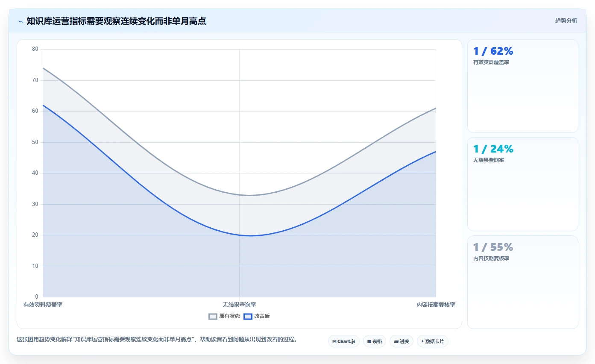Select the 数据卡片 tag chip
595x364 pixels.
(x=433, y=341)
